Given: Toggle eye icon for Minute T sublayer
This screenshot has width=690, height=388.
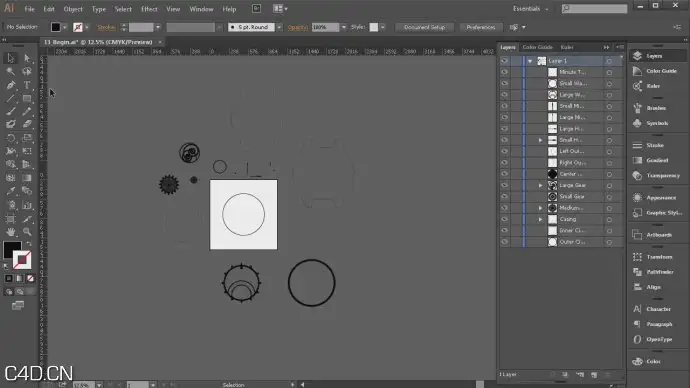Looking at the screenshot, I should (504, 72).
